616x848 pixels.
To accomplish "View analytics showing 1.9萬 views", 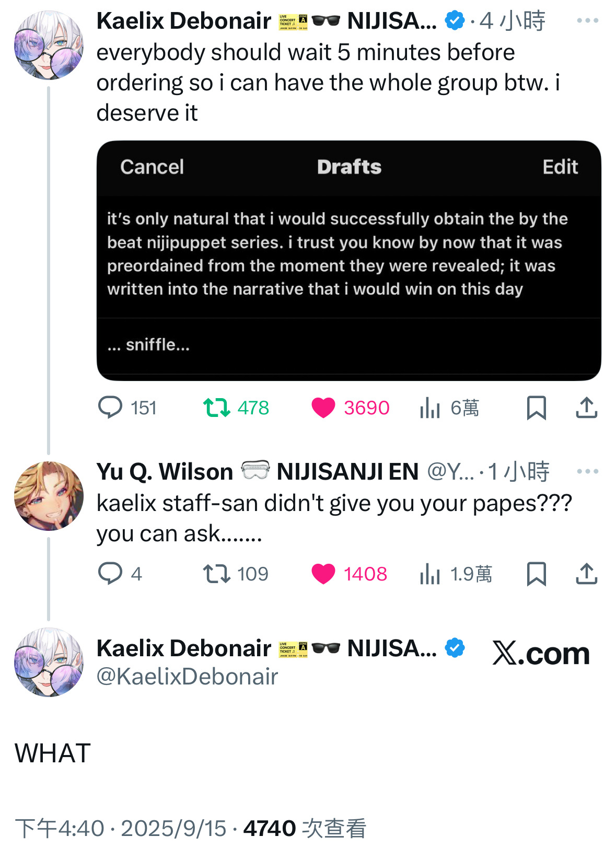I will pos(430,574).
